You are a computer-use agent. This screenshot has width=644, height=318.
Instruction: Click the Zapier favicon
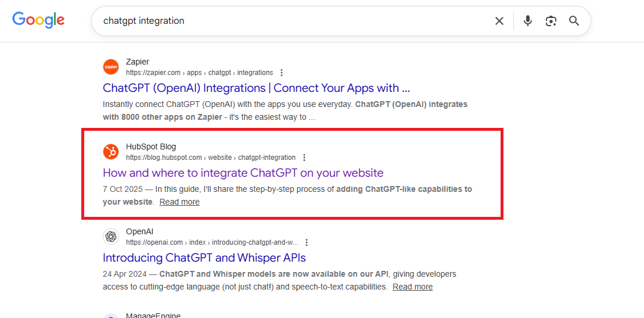[111, 67]
